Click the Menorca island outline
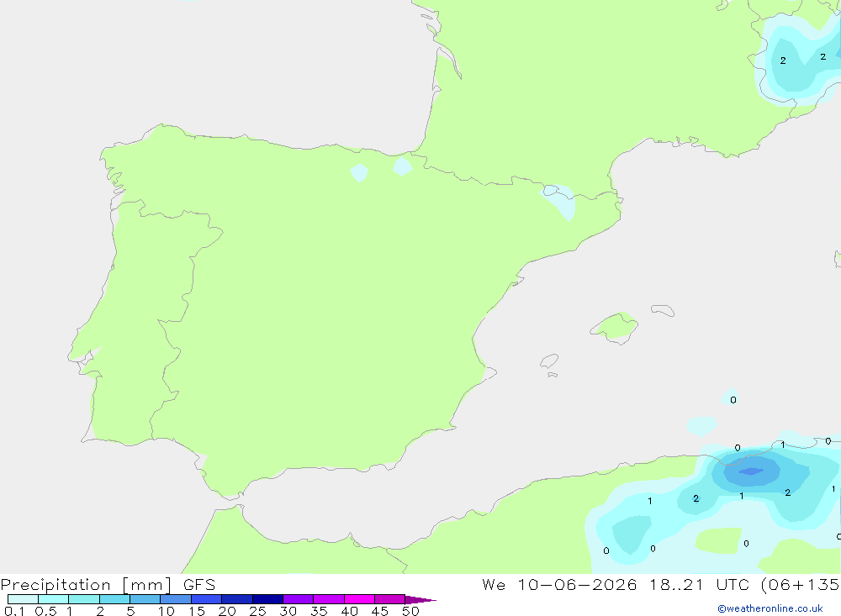Screen dimensions: 841x616 click(663, 310)
